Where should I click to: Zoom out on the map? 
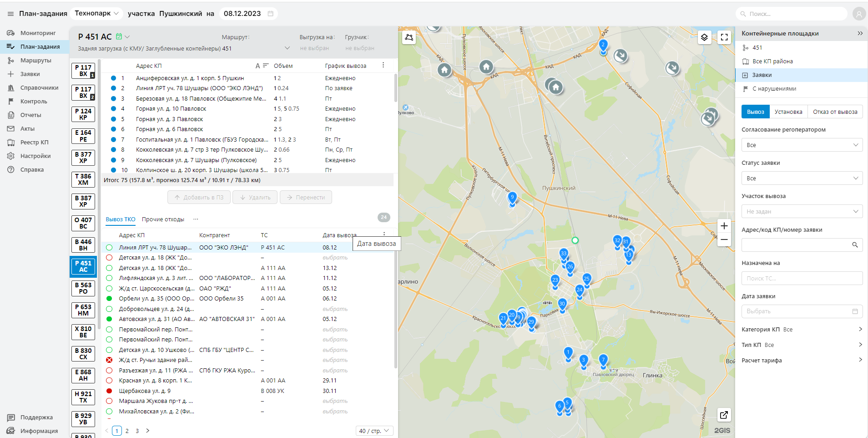tap(724, 240)
